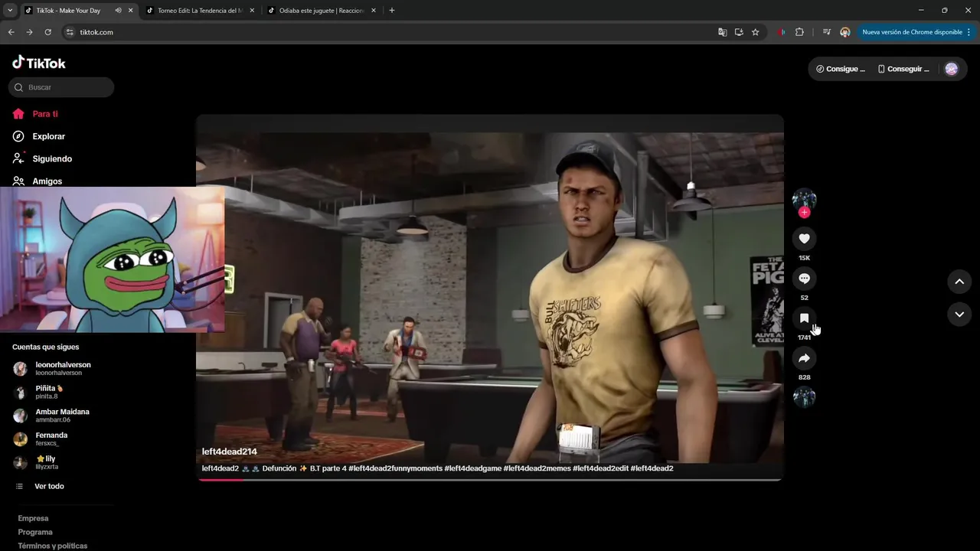Click the Pepe frog webcam overlay

click(x=113, y=259)
